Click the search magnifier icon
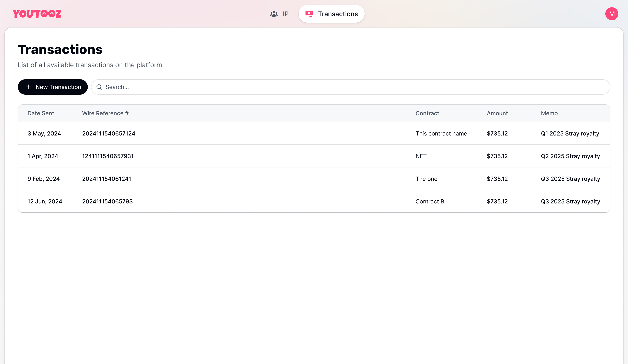 coord(99,87)
